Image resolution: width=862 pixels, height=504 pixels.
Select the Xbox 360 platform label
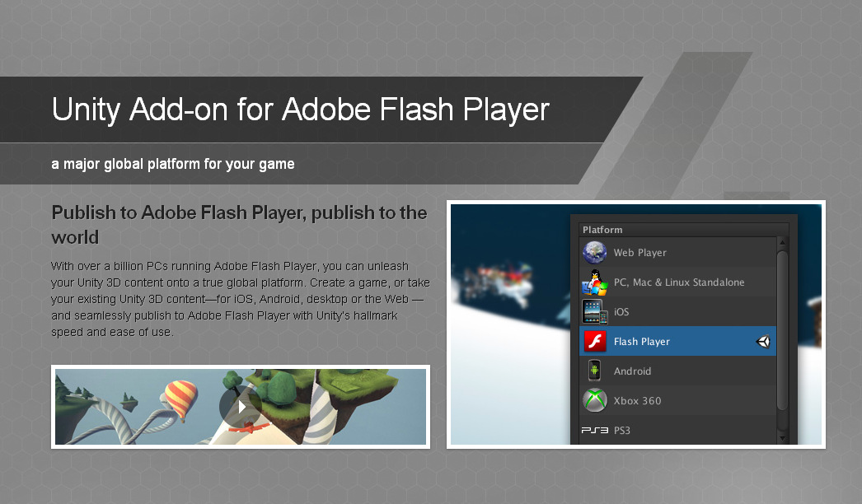[637, 401]
